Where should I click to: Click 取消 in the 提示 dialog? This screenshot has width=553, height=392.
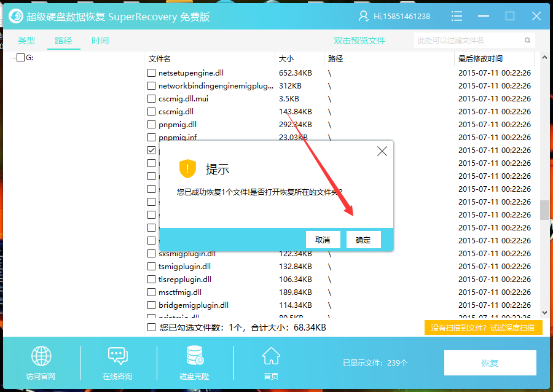[x=323, y=240]
